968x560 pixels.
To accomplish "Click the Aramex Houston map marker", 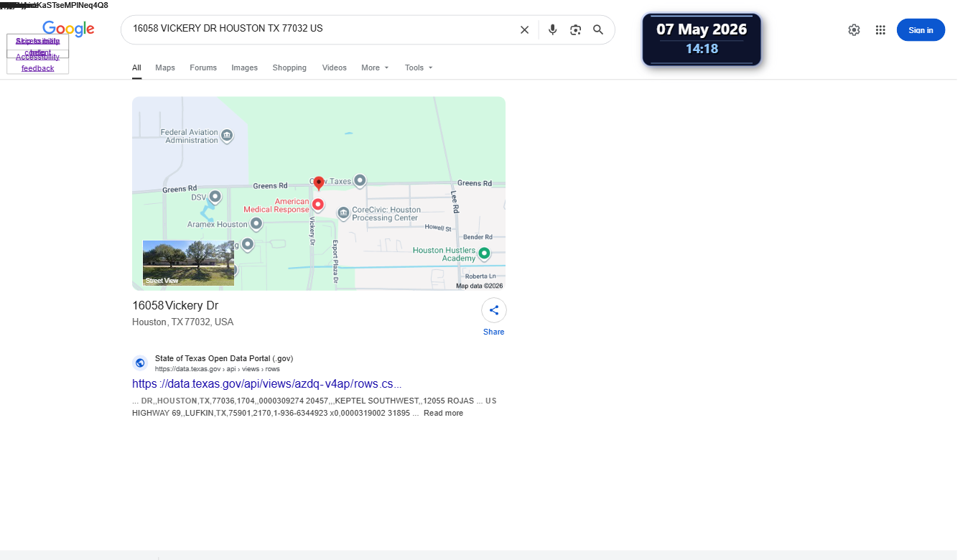I will click(x=256, y=224).
